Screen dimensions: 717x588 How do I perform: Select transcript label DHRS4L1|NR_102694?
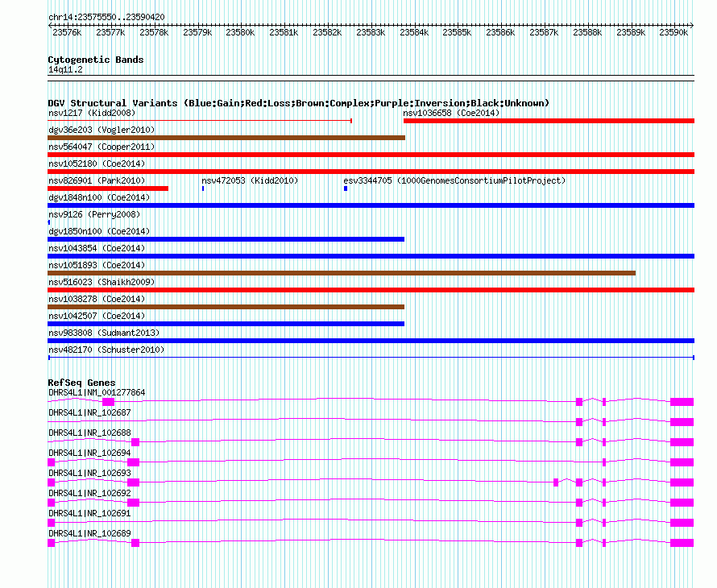(89, 453)
